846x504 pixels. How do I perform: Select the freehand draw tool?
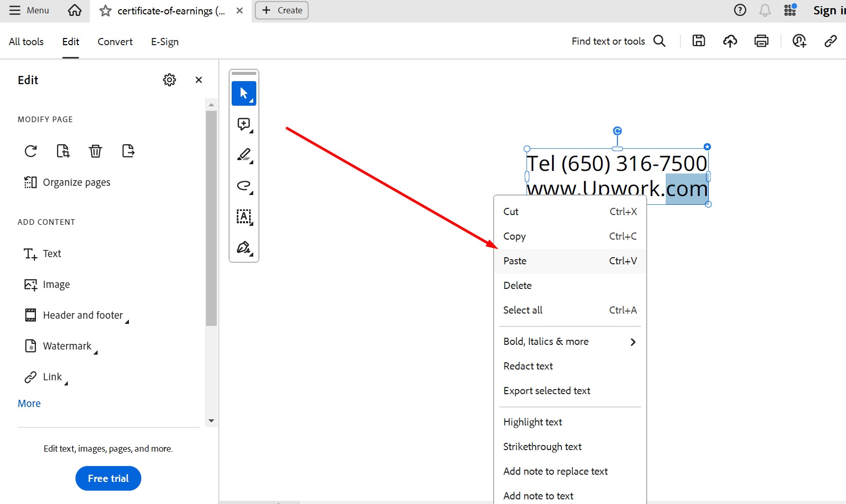click(244, 186)
